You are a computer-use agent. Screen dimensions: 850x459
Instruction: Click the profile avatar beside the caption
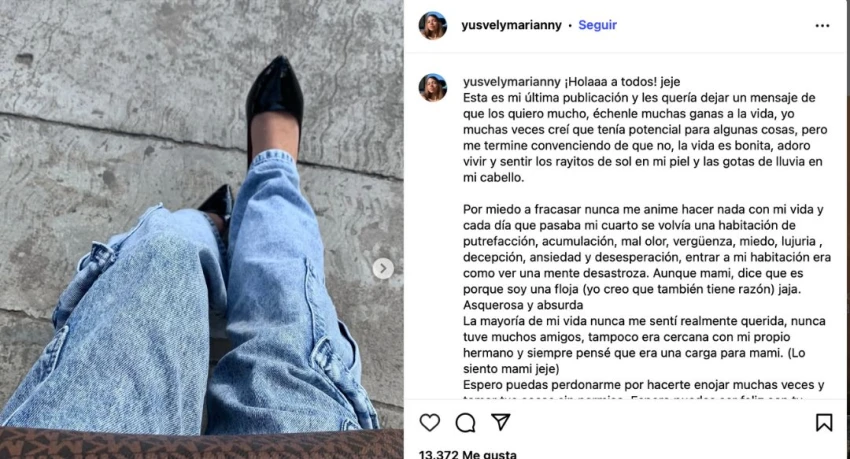coord(433,87)
